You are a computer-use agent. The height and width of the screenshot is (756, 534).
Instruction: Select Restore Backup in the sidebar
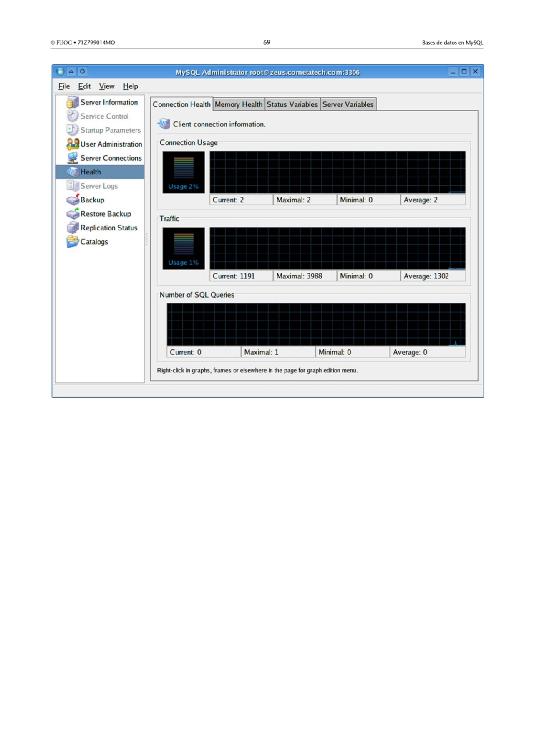[106, 214]
